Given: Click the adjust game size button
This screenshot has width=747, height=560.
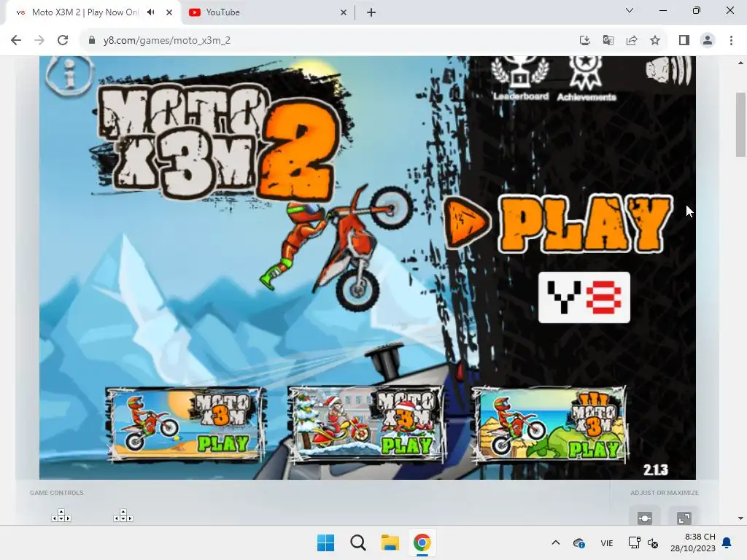Looking at the screenshot, I should 644,518.
